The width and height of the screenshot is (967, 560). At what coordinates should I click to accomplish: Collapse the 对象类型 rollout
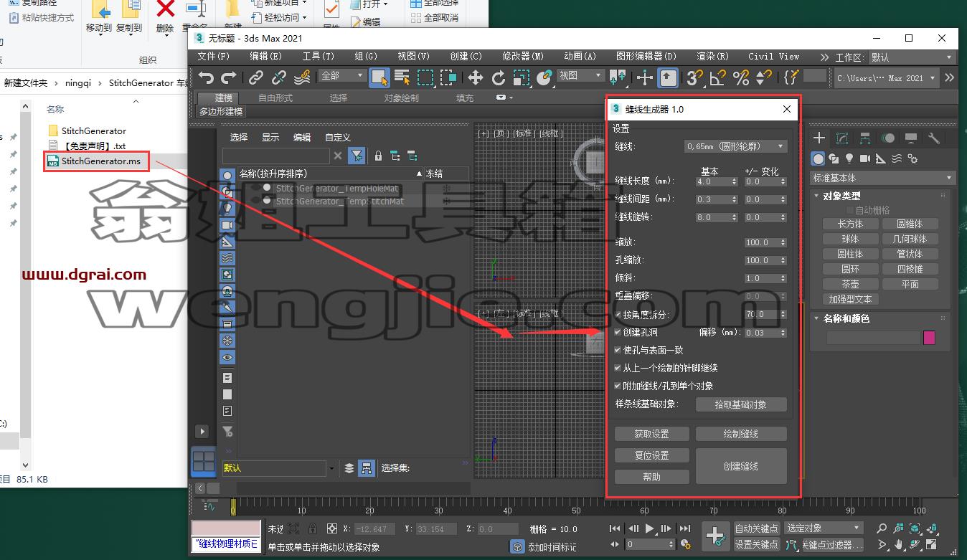tap(841, 196)
